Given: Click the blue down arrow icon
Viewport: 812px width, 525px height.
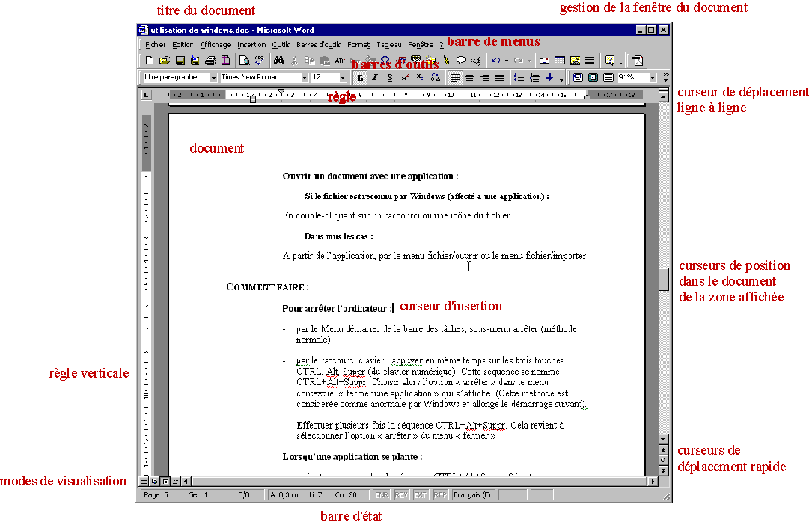Looking at the screenshot, I should (x=549, y=78).
